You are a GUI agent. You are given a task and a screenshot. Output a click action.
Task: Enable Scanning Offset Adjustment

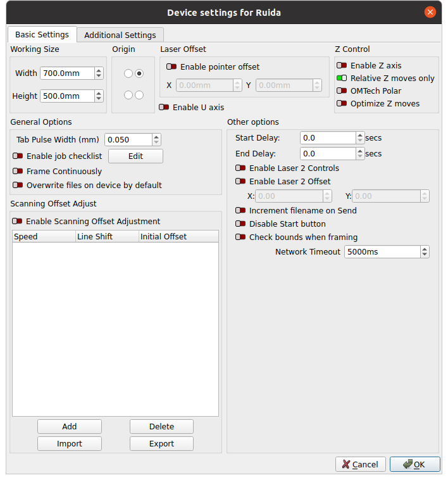17,222
